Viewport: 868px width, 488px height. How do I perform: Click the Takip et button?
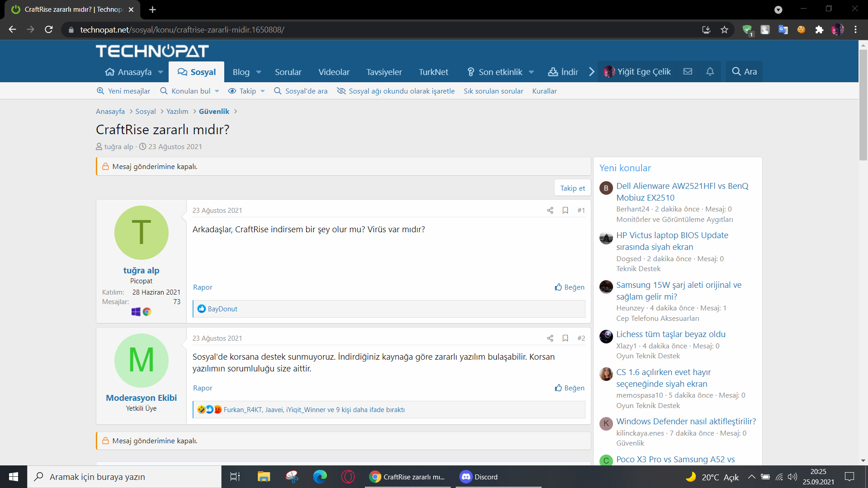pyautogui.click(x=572, y=188)
